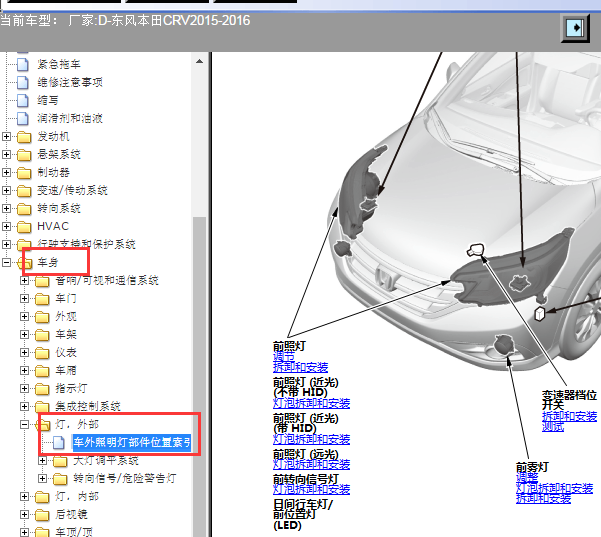Open 灯泡拆卸和安装 link under 前转向信号灯
This screenshot has height=537, width=601.
coord(311,489)
